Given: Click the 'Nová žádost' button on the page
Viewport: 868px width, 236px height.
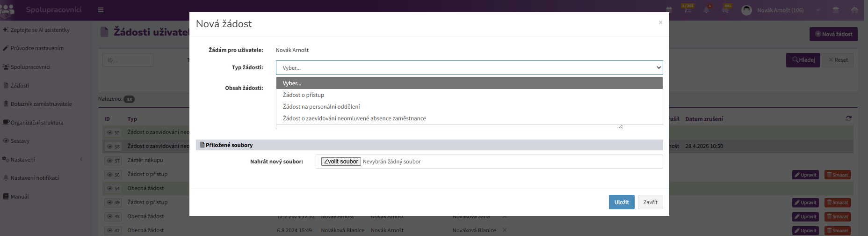Looking at the screenshot, I should click(x=833, y=34).
